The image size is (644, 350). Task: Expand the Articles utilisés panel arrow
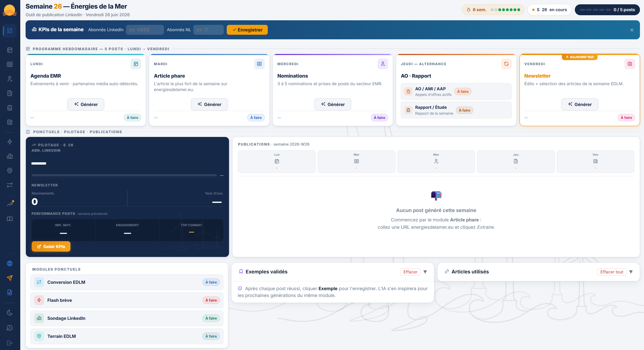(631, 272)
